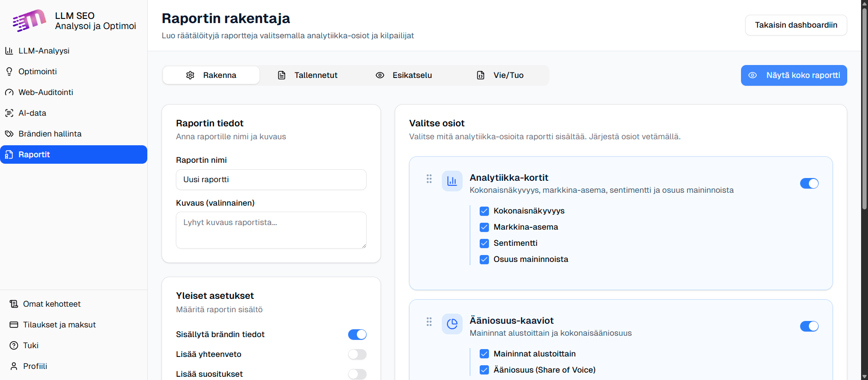Screen dimensions: 868x380
Task: Uncheck the Sentimentti checkbox
Action: (484, 243)
